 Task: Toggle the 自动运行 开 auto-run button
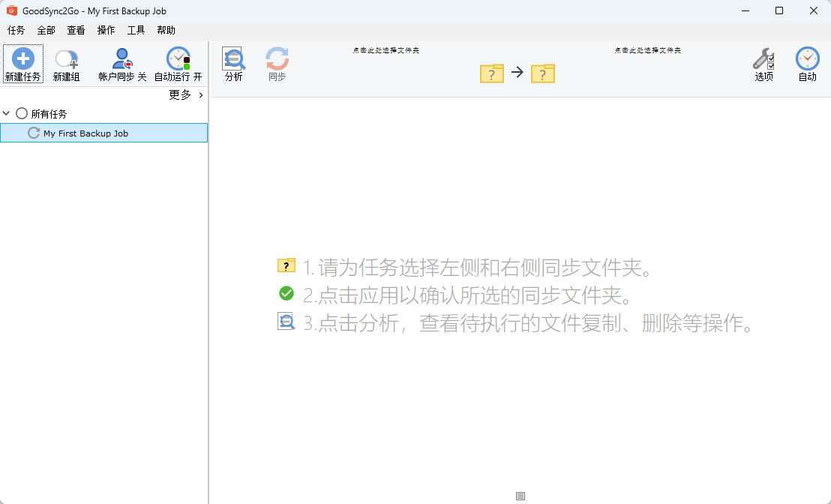pos(178,64)
